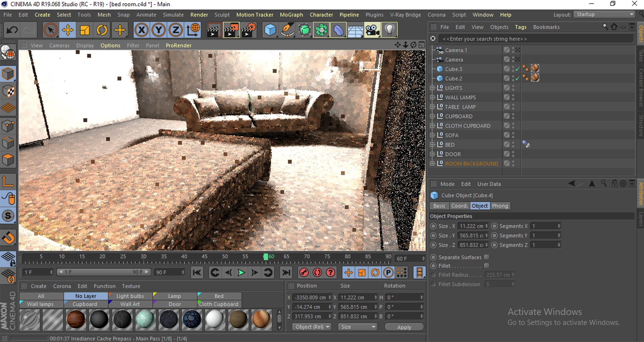Toggle visibility dots for Cube.3

click(x=513, y=69)
